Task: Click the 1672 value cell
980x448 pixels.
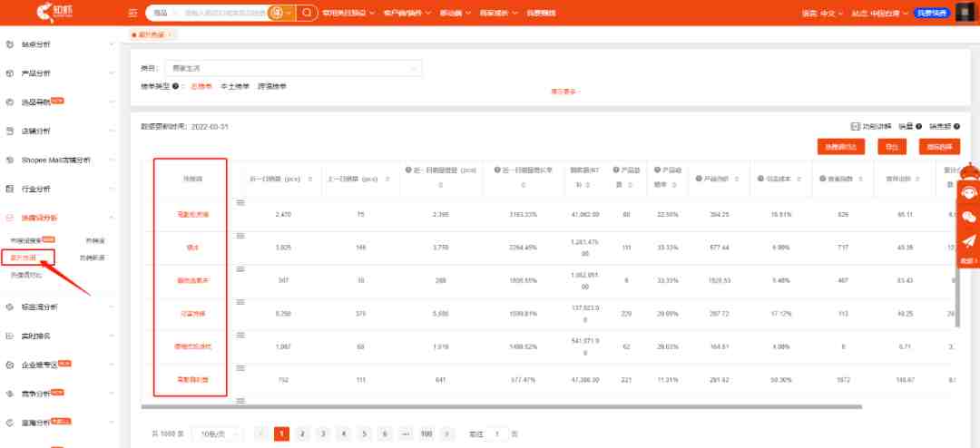Action: tap(841, 379)
